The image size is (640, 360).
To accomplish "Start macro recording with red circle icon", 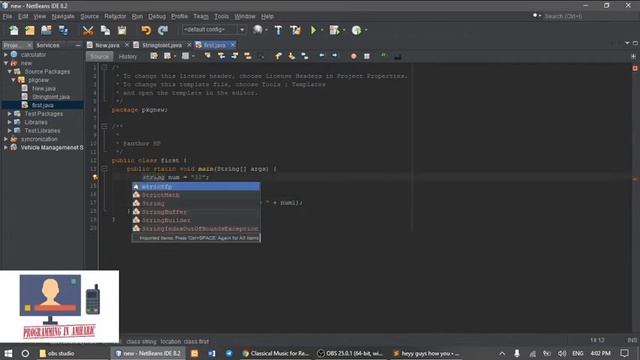I will (x=354, y=56).
